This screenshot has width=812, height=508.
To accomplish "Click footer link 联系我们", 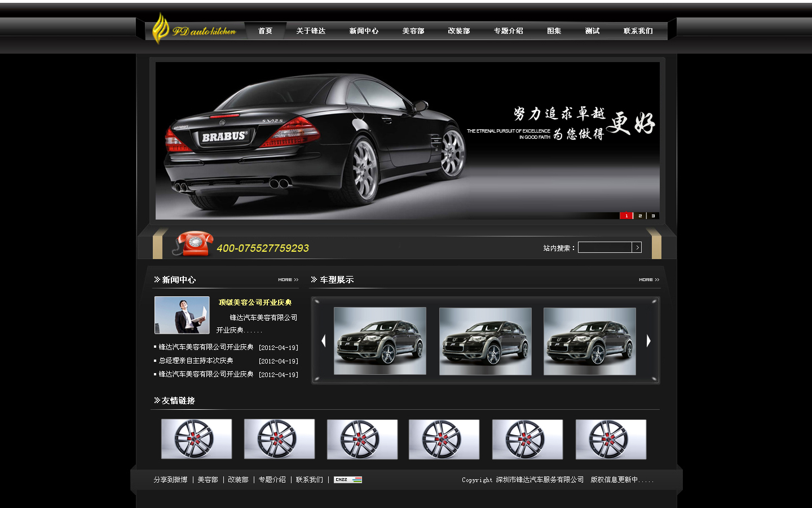I will coord(310,480).
